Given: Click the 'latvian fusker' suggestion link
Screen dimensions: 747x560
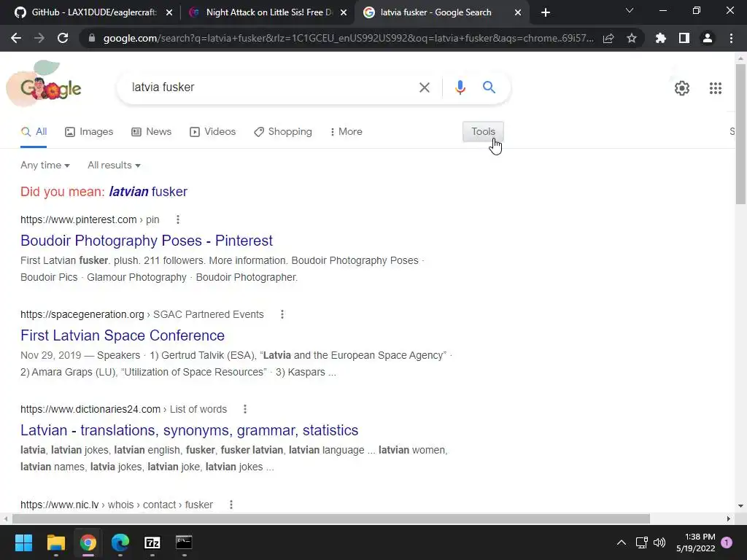Looking at the screenshot, I should point(148,192).
